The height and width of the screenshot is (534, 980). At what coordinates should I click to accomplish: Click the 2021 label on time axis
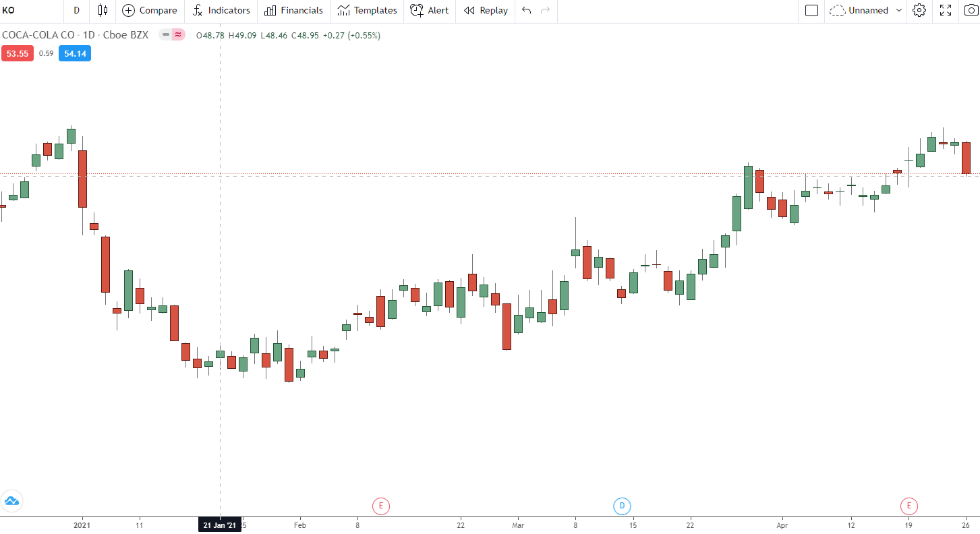(82, 525)
